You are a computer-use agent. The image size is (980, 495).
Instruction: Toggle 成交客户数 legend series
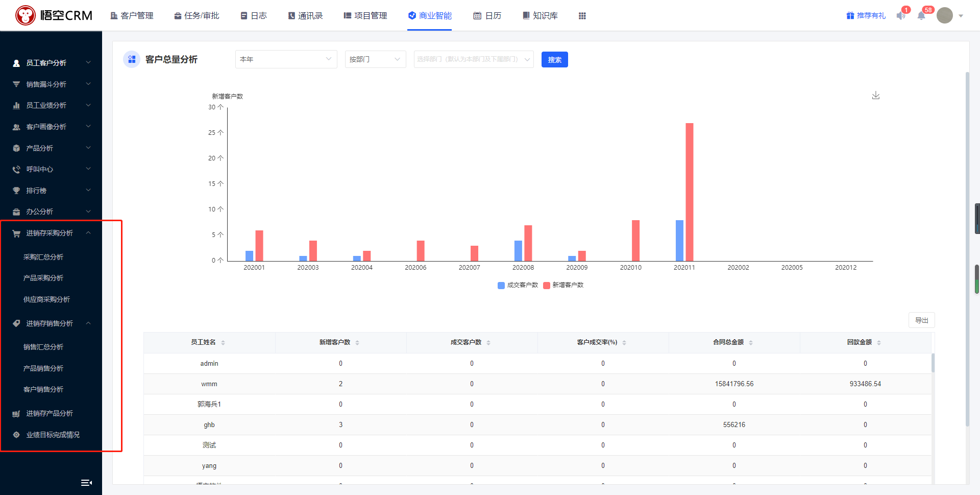(518, 285)
